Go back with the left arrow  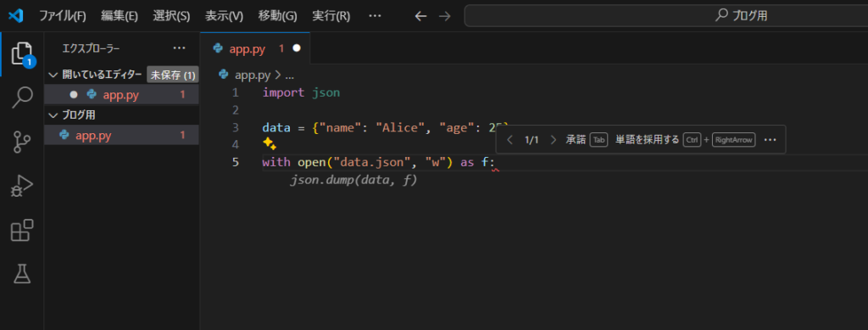click(420, 16)
